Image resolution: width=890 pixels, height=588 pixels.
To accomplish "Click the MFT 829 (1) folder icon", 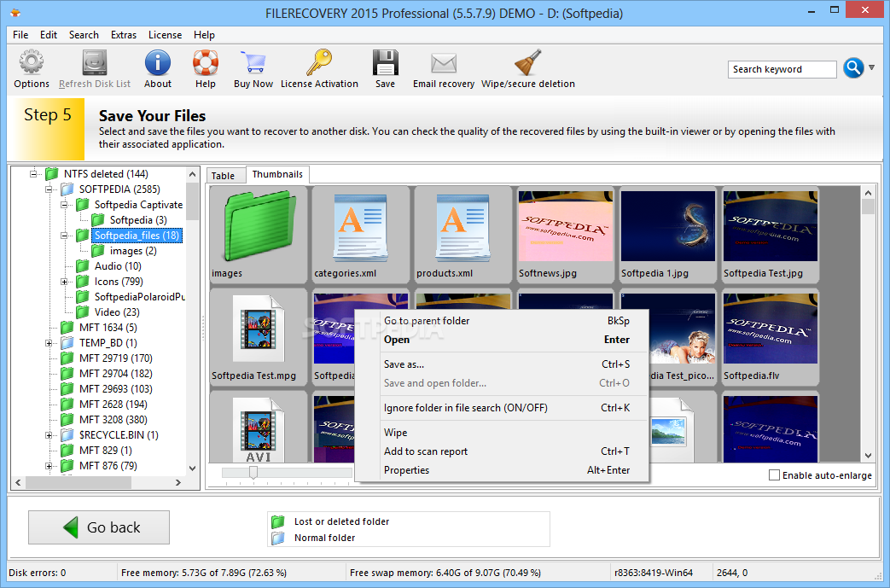I will pos(67,450).
